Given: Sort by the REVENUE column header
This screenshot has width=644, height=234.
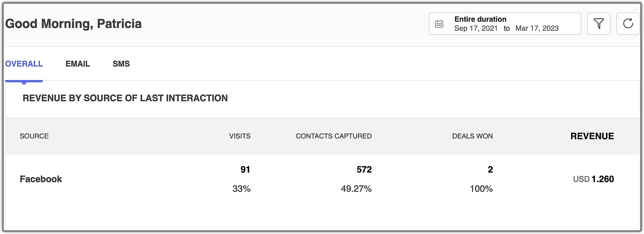Looking at the screenshot, I should tap(592, 136).
